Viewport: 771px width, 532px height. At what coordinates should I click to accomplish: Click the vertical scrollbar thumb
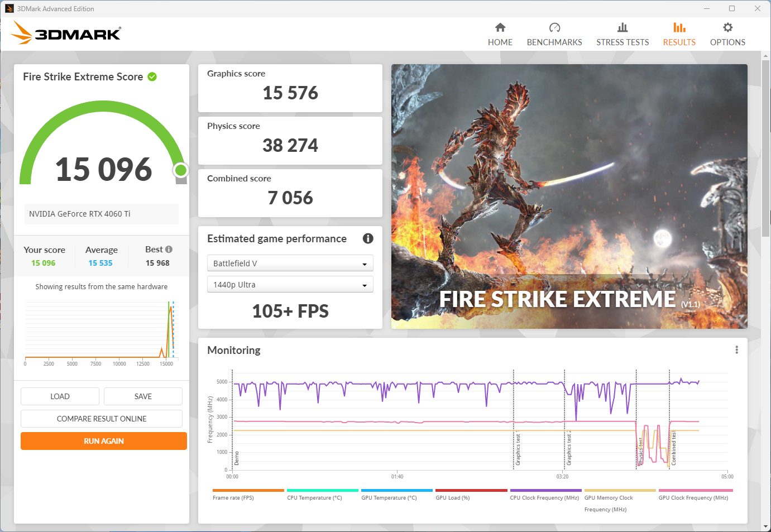tap(765, 148)
